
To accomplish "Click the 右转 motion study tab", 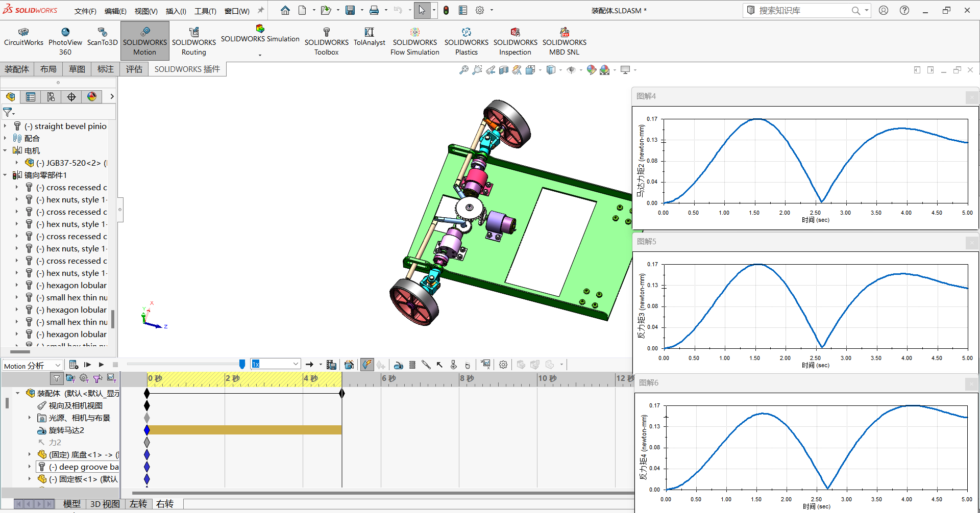I will click(x=165, y=504).
